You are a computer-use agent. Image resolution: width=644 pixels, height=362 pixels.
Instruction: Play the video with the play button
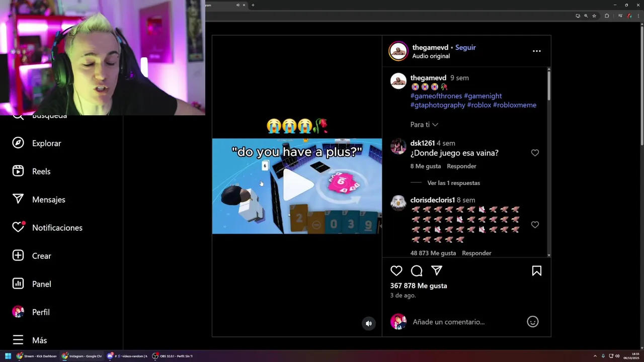coord(297,185)
